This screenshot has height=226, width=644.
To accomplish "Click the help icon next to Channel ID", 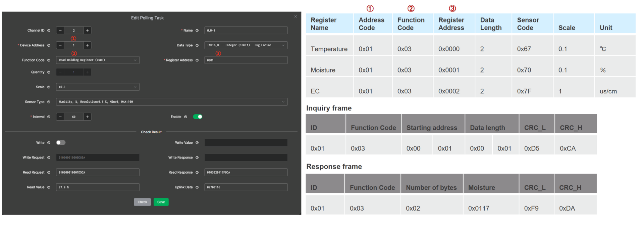I will click(x=49, y=31).
